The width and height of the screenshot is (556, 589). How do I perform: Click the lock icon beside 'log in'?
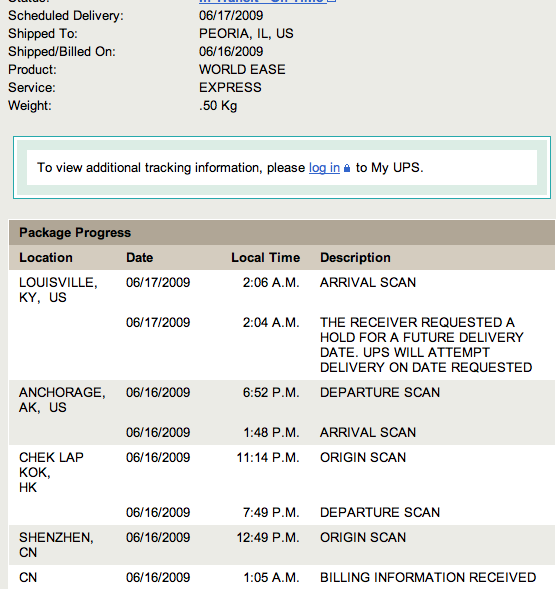[x=347, y=168]
